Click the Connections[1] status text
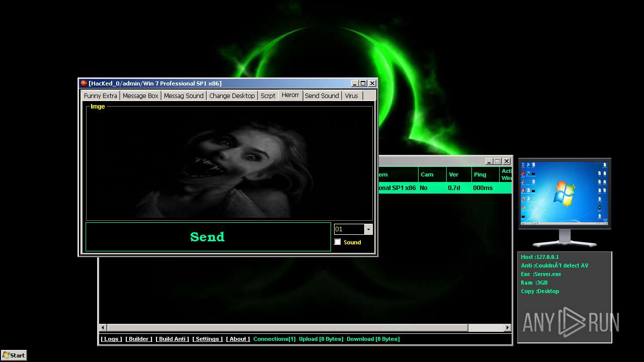Screen dimensions: 644x362 click(x=275, y=339)
